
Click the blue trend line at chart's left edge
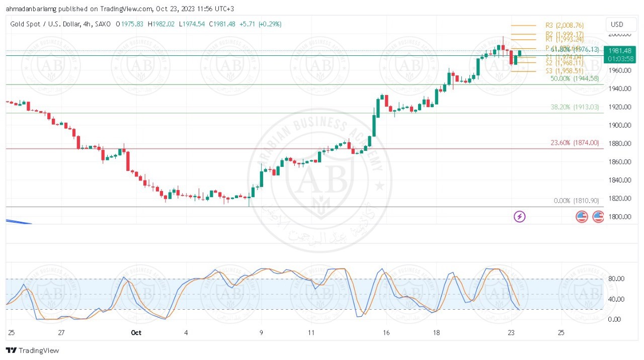pyautogui.click(x=18, y=222)
